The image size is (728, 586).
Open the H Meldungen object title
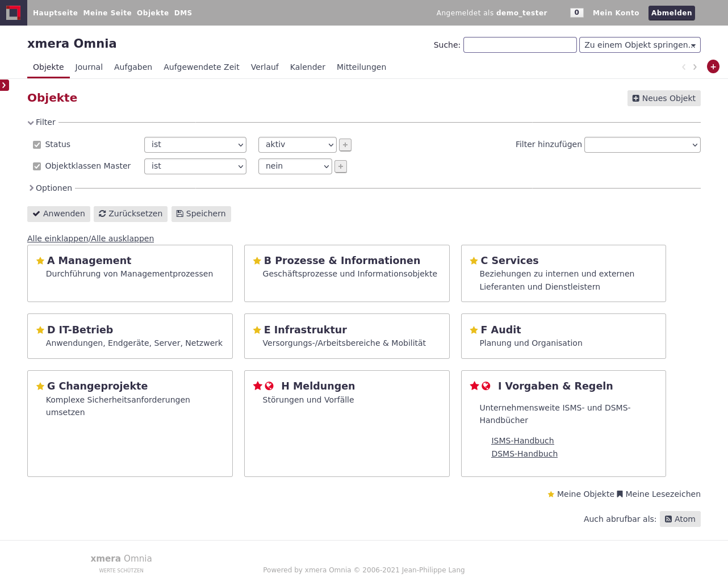(318, 386)
